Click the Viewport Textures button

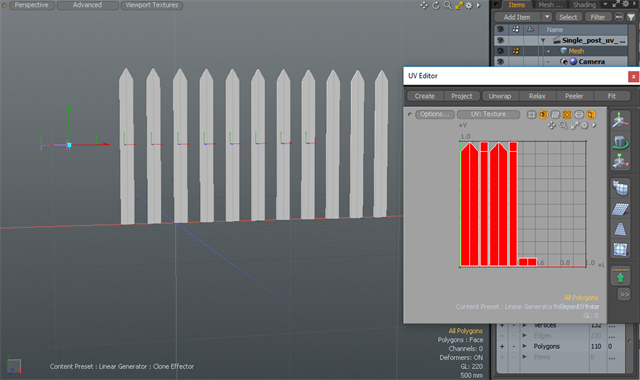coord(151,5)
